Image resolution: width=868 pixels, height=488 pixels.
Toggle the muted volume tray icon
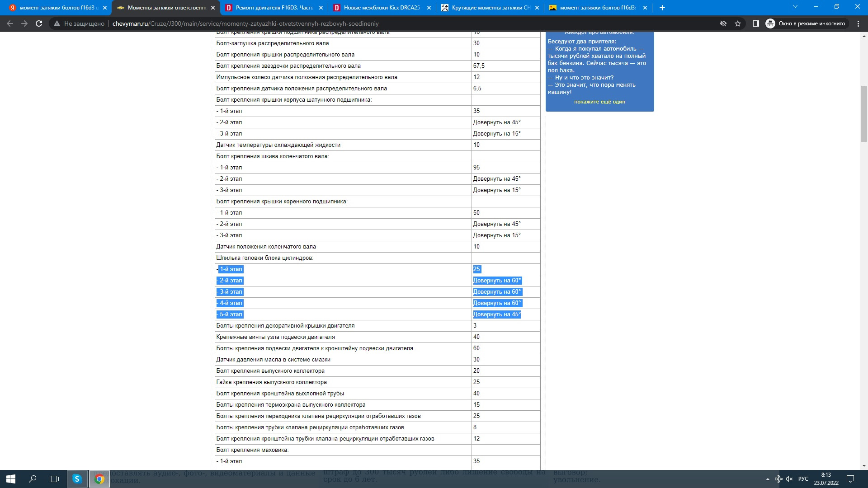click(x=789, y=479)
